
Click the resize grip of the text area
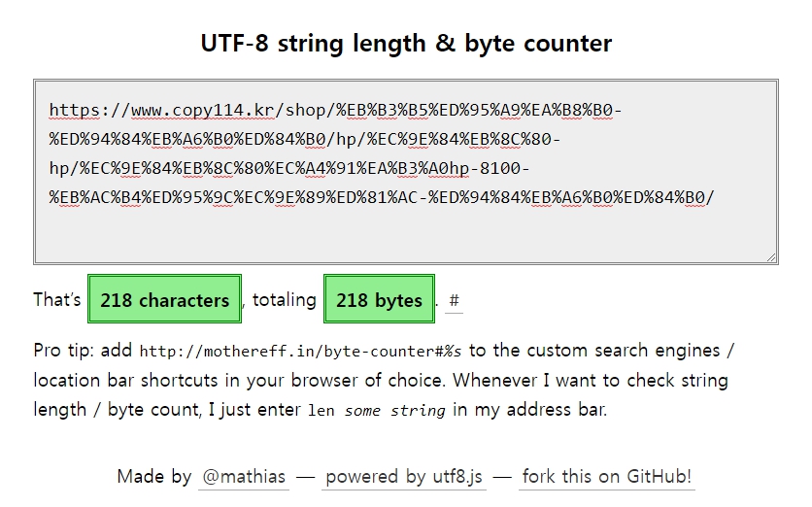pyautogui.click(x=772, y=258)
